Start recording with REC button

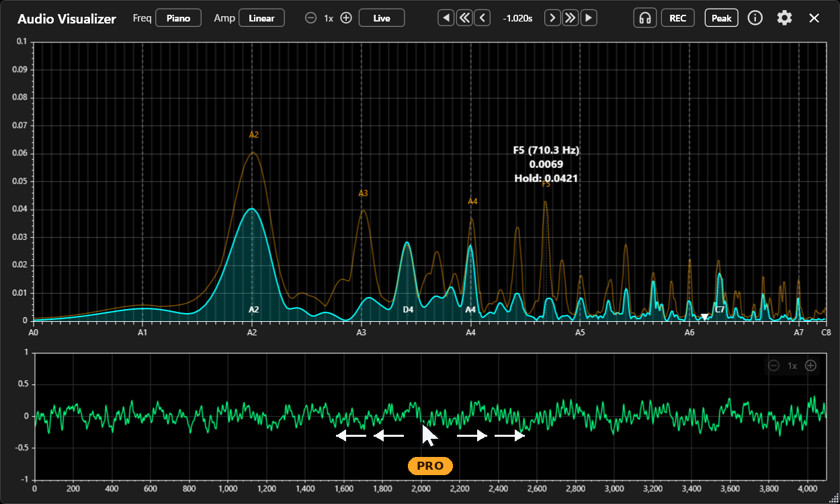click(678, 18)
